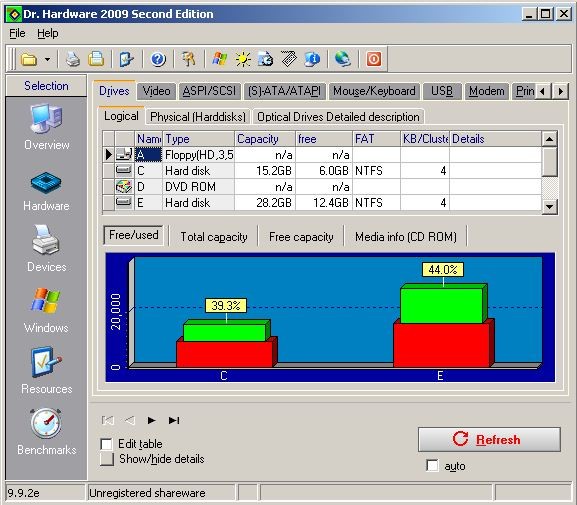The width and height of the screenshot is (577, 505).
Task: Enable the auto refresh checkbox
Action: click(x=432, y=465)
